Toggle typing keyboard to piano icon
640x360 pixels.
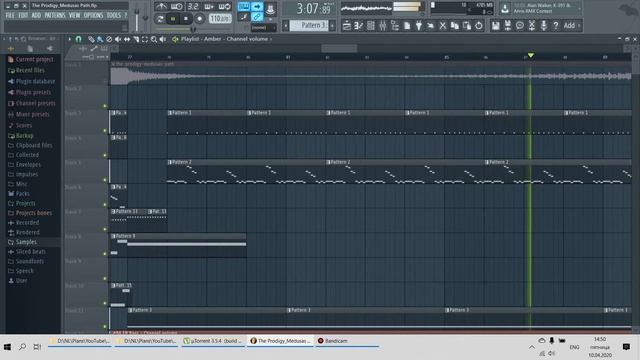click(x=244, y=7)
